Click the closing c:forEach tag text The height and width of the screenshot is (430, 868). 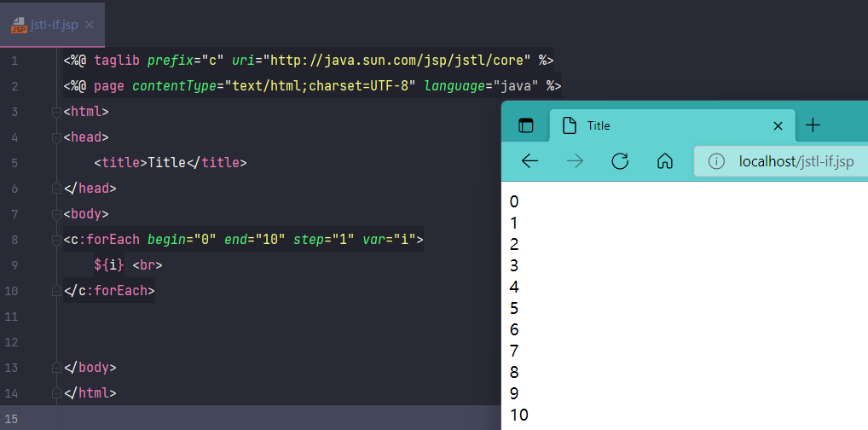110,291
